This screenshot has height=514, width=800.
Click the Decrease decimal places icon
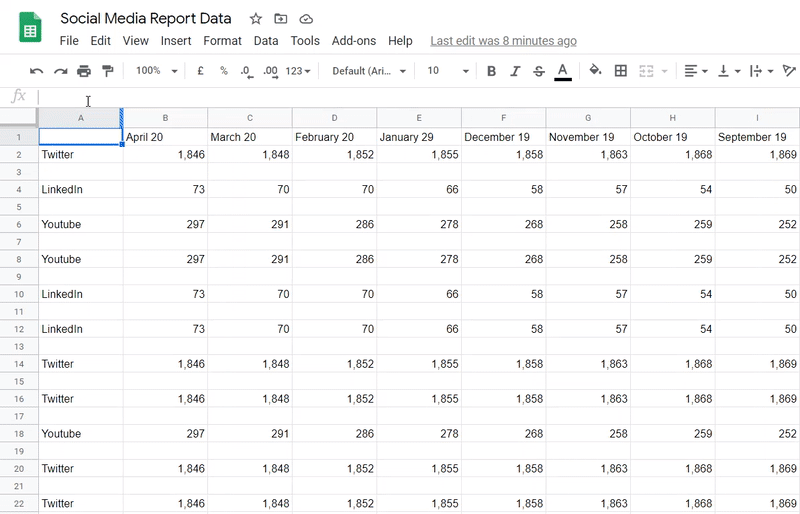(x=246, y=71)
